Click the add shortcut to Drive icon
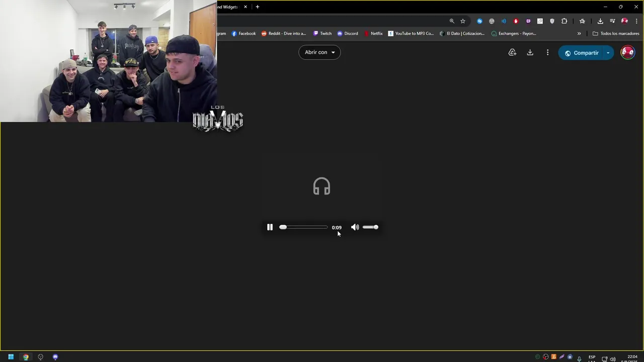Screen dimensions: 644x362 512,52
